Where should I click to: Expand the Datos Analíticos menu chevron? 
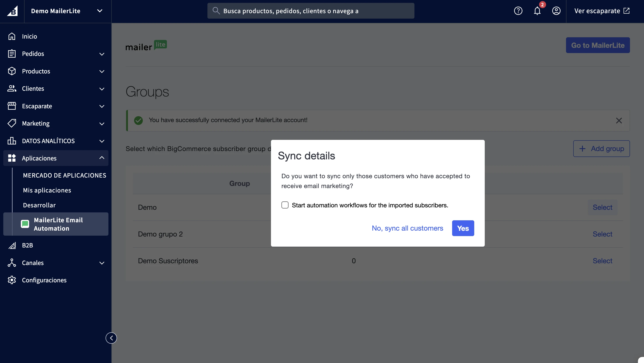[x=102, y=141]
